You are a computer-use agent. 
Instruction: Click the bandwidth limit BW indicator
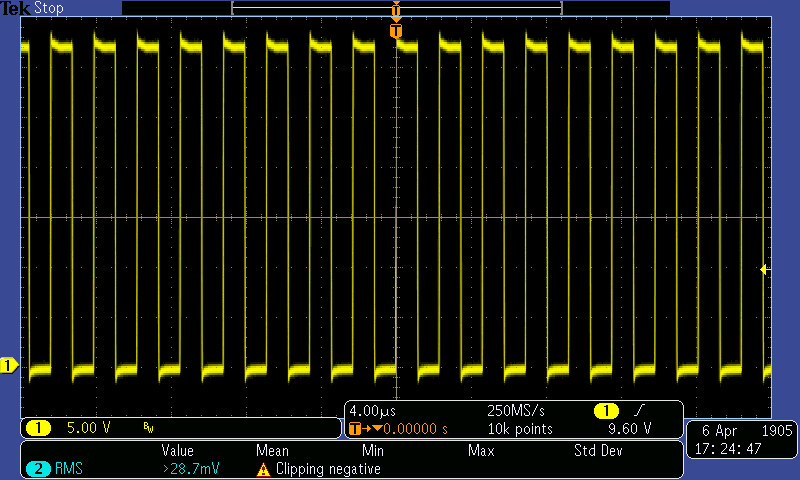148,427
